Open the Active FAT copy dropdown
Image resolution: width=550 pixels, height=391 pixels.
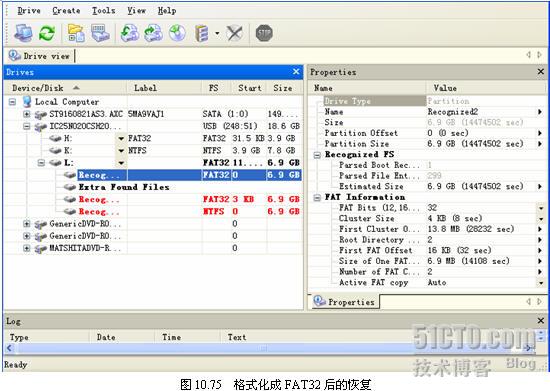point(541,283)
